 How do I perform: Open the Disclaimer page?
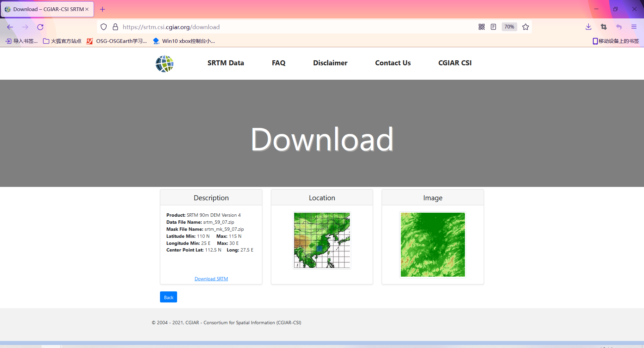click(330, 63)
